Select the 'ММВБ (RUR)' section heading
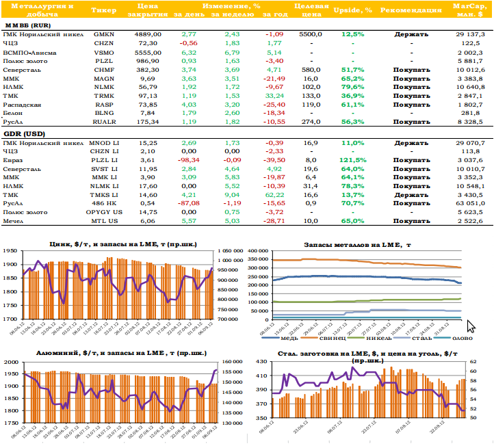Screen dimensions: 494x448 [28, 25]
